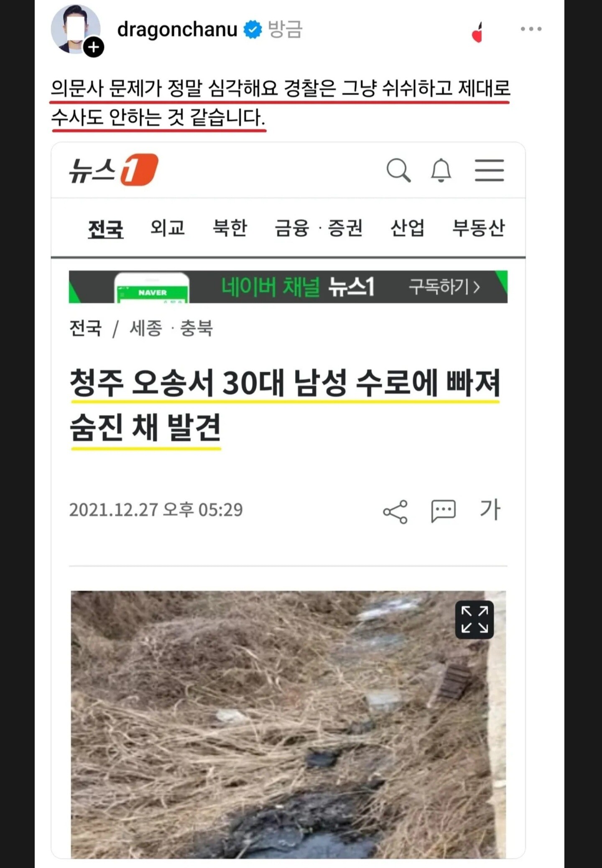The width and height of the screenshot is (602, 868).
Task: Open the News1 search magnifier
Action: 399,170
